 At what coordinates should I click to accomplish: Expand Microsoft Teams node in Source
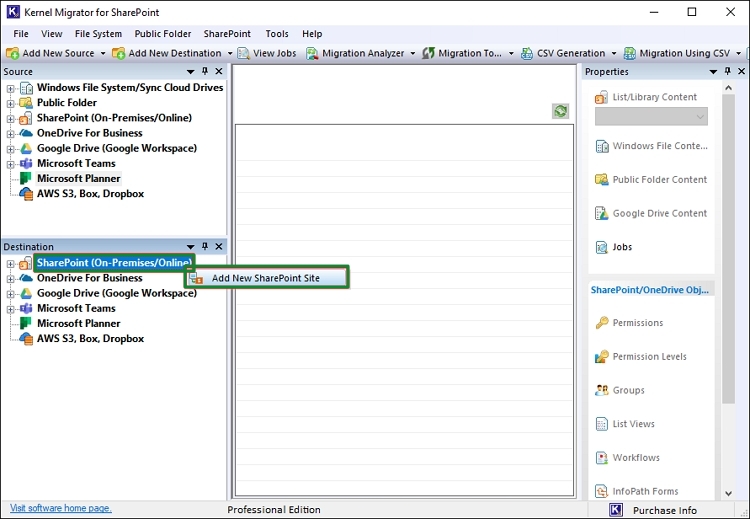[x=11, y=165]
